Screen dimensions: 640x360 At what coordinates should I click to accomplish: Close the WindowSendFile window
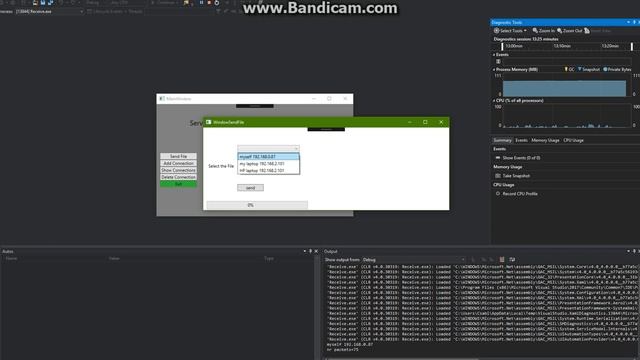[x=441, y=122]
